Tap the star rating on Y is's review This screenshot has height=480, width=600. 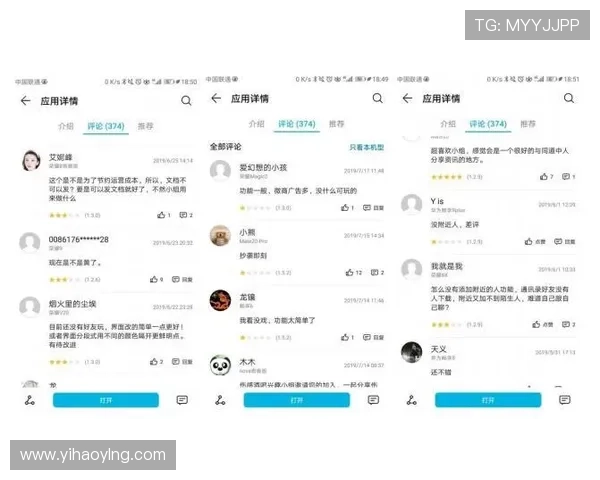tap(447, 242)
